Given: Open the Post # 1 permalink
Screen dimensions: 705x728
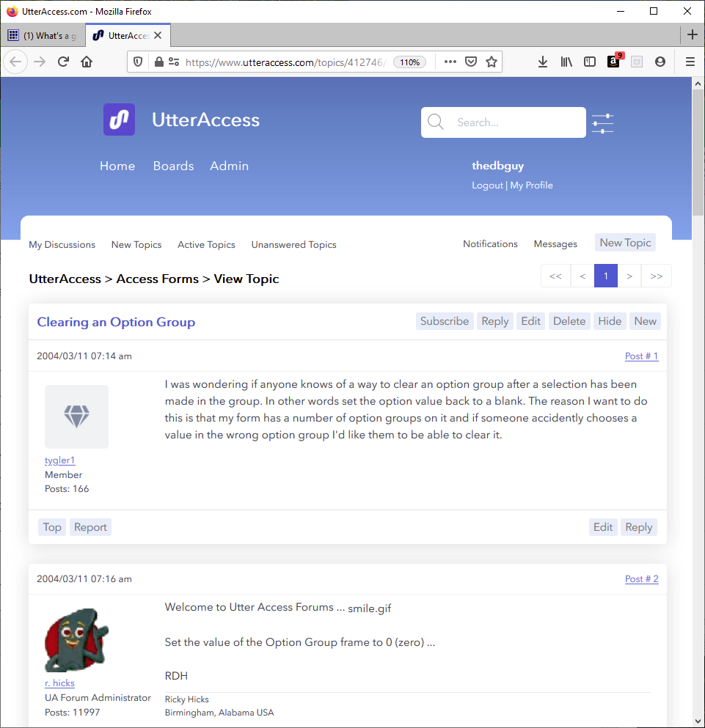Looking at the screenshot, I should tap(641, 356).
